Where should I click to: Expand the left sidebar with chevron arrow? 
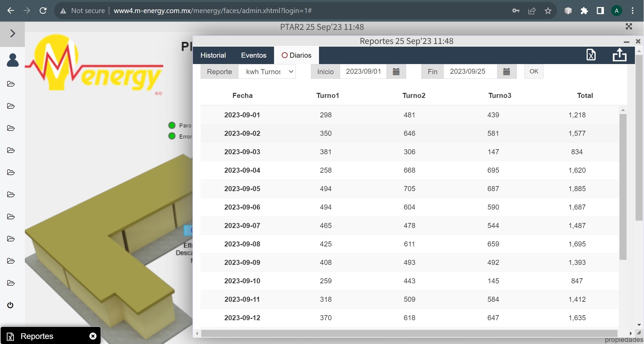12,34
